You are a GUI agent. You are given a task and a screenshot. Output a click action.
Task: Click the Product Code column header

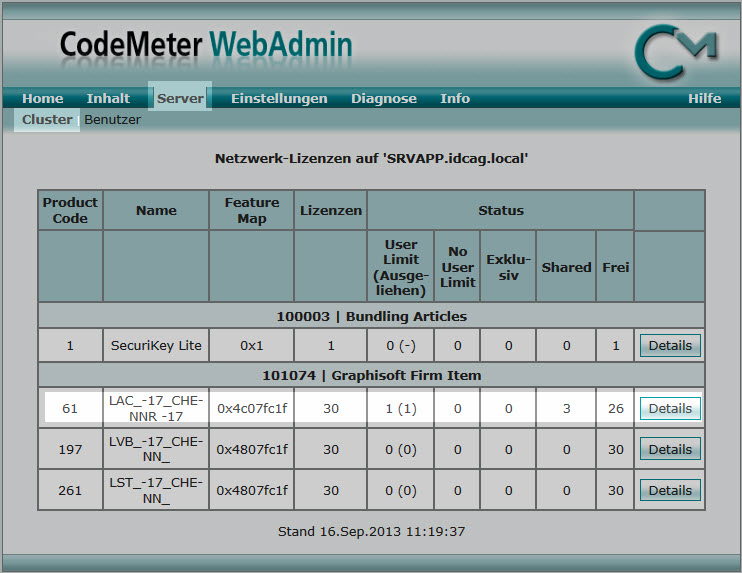(x=70, y=210)
